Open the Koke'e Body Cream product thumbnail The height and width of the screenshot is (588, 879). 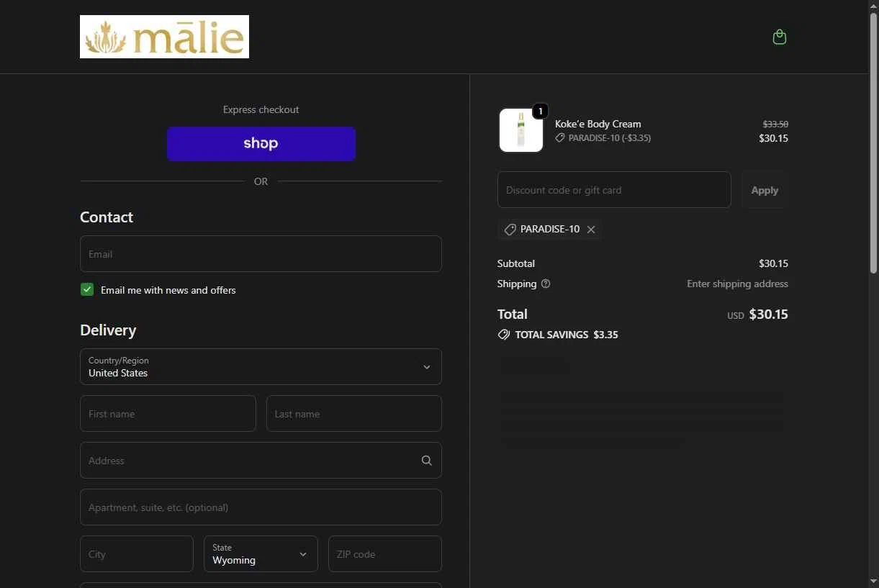point(520,130)
